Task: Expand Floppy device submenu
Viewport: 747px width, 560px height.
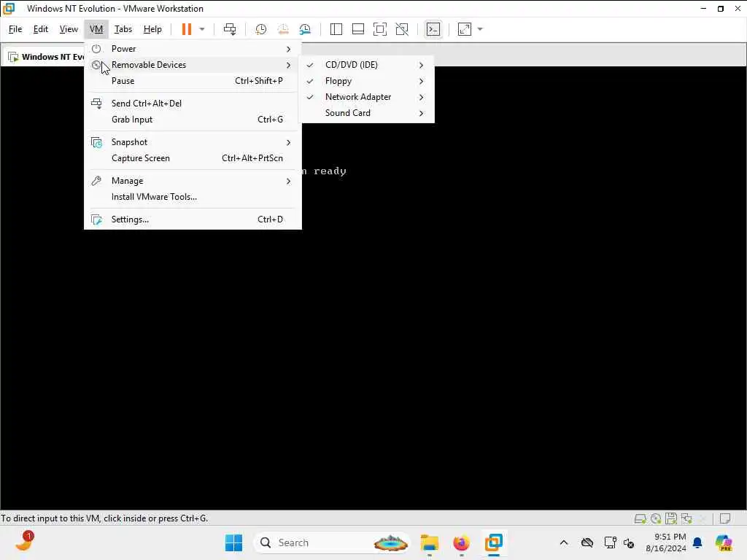Action: tap(366, 81)
